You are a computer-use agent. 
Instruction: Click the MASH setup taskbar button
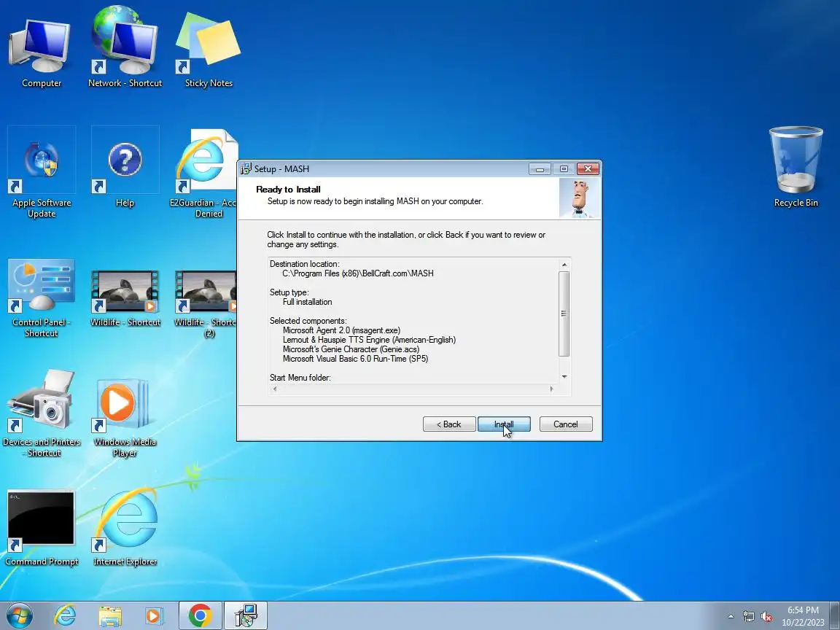pos(245,615)
